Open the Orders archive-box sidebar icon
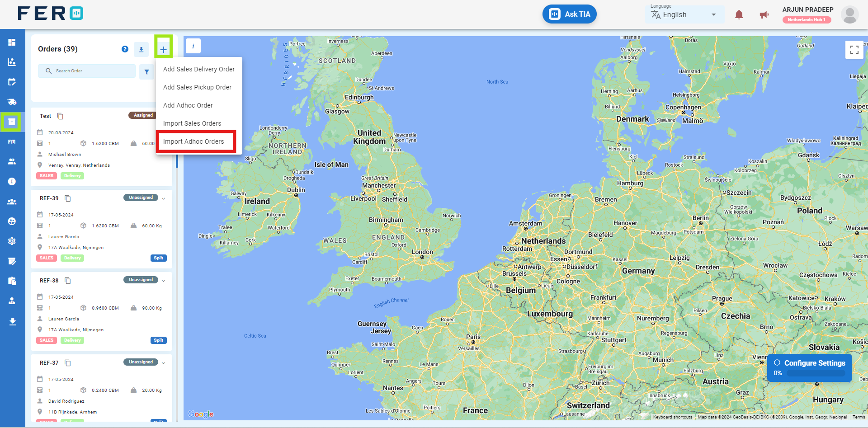The image size is (868, 428). point(12,122)
